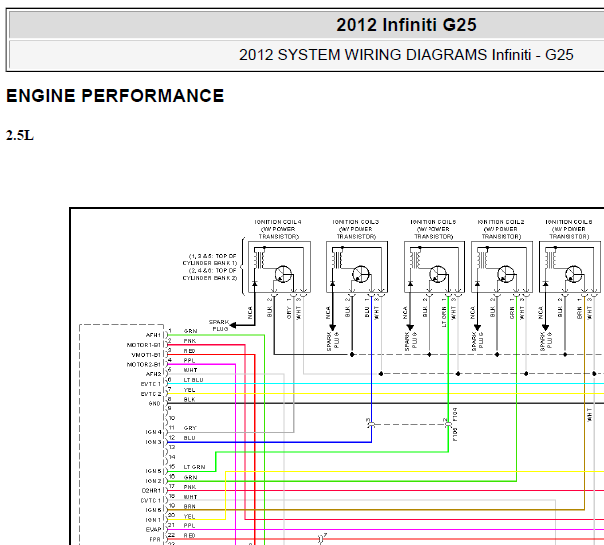
Task: Select the ENGINE PERFORMANCE heading
Action: point(115,96)
